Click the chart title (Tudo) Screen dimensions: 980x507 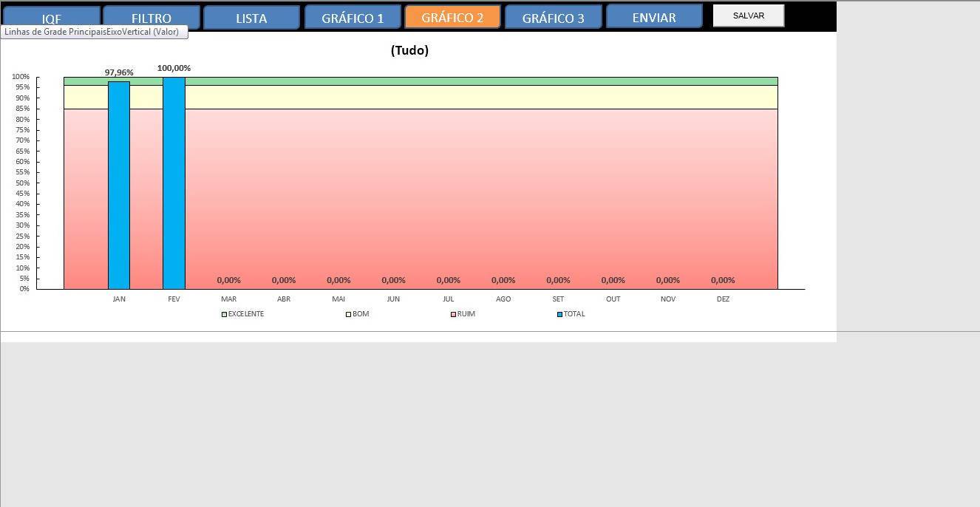click(409, 50)
